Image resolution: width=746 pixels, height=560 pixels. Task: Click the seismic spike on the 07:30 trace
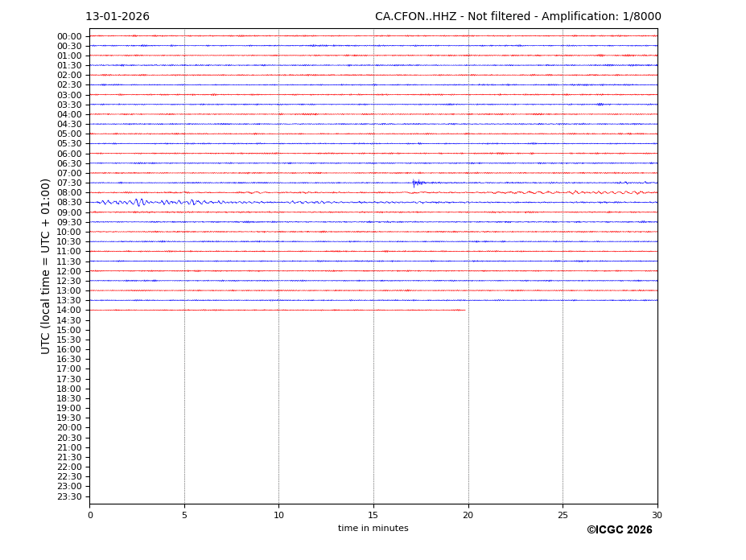click(415, 183)
